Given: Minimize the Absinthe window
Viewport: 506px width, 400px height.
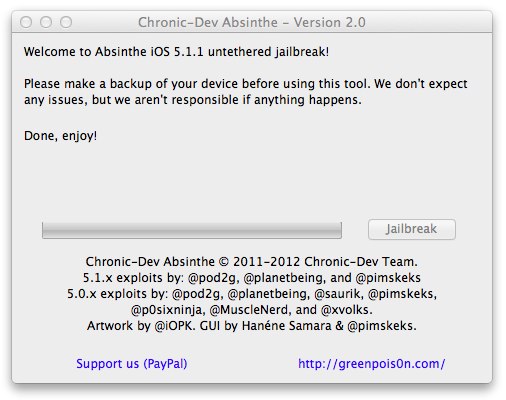Looking at the screenshot, I should coord(46,22).
